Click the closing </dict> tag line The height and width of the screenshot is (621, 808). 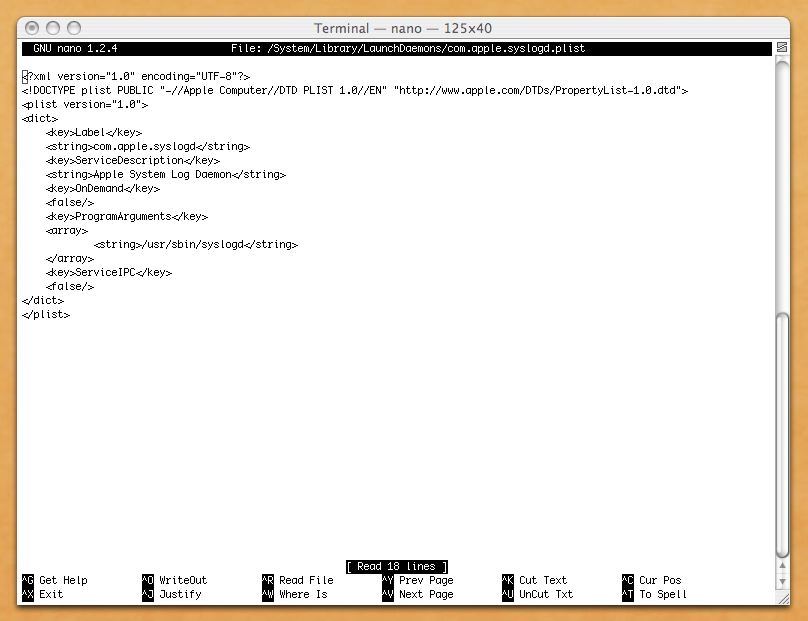click(43, 300)
